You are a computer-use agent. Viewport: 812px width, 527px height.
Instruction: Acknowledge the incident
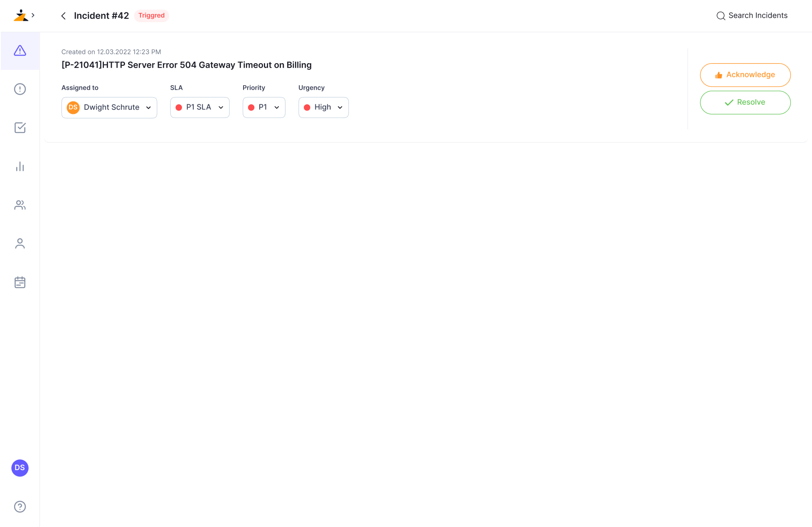pyautogui.click(x=745, y=75)
